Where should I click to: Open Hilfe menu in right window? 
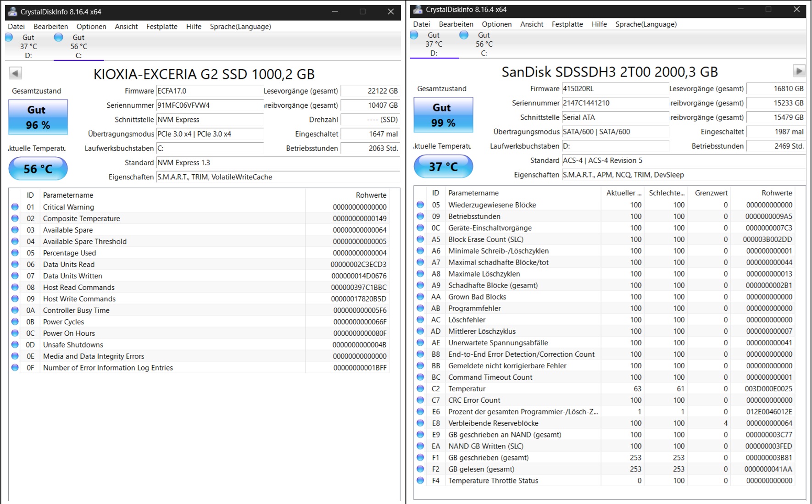pos(599,24)
